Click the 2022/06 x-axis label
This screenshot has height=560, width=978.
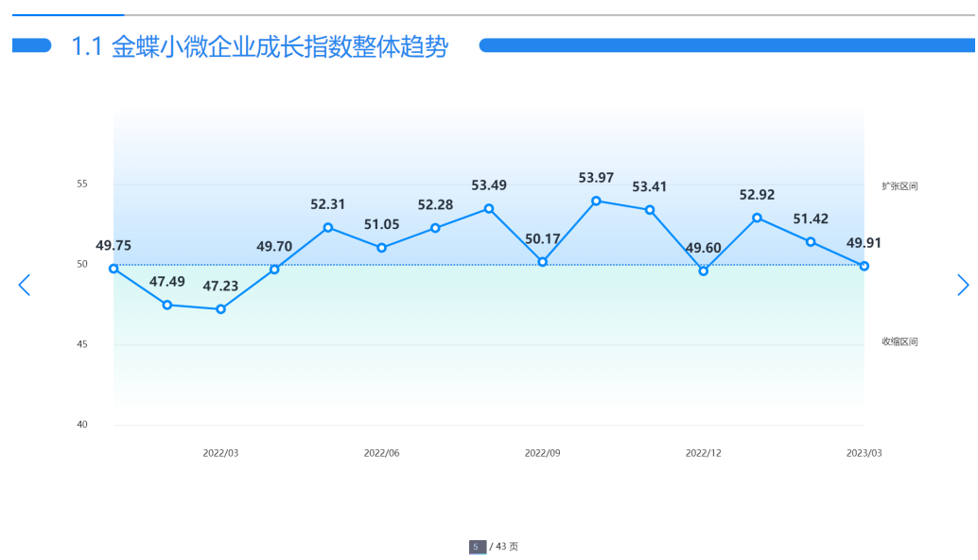point(382,453)
